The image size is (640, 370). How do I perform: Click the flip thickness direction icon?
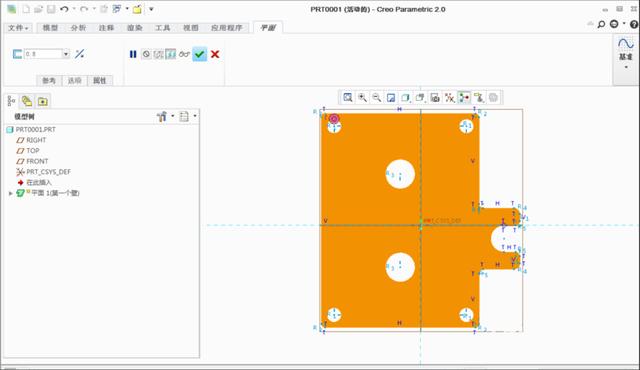[x=80, y=54]
